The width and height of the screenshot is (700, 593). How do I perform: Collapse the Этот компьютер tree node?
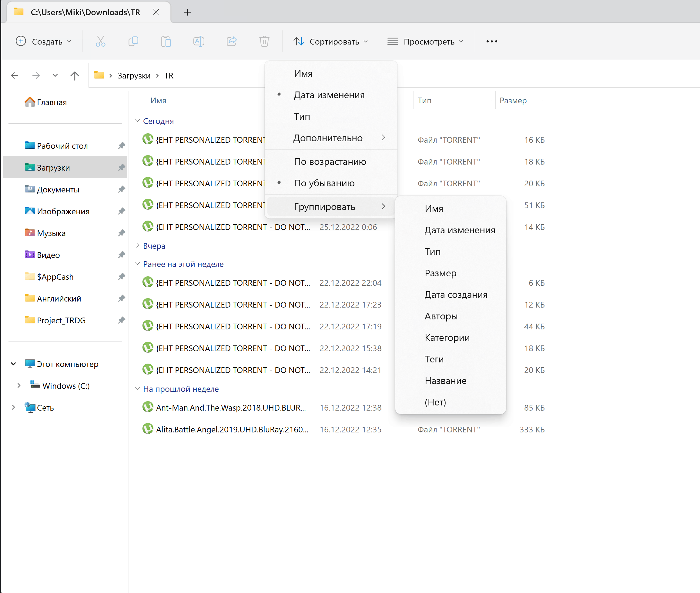13,364
